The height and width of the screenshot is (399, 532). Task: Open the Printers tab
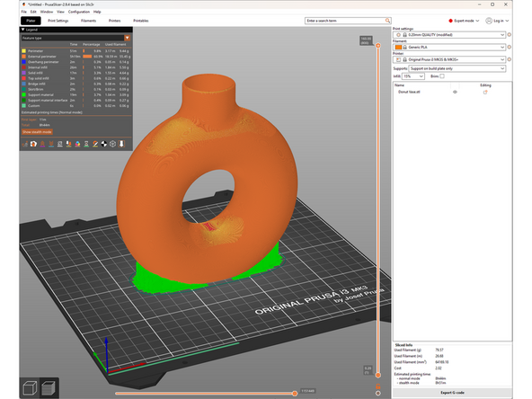[114, 21]
